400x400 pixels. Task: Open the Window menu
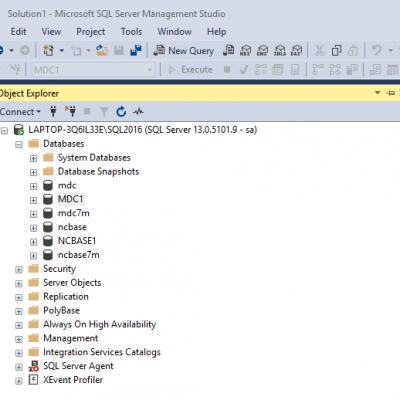click(174, 32)
